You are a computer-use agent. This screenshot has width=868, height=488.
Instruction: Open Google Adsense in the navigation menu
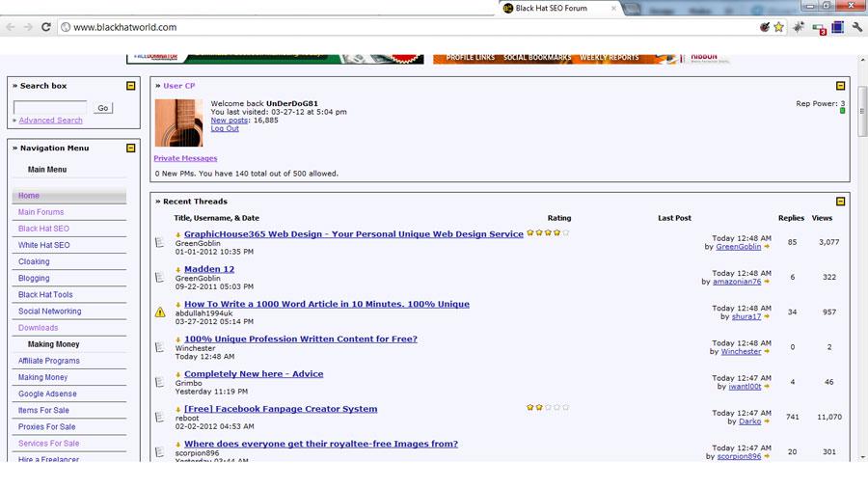(47, 393)
